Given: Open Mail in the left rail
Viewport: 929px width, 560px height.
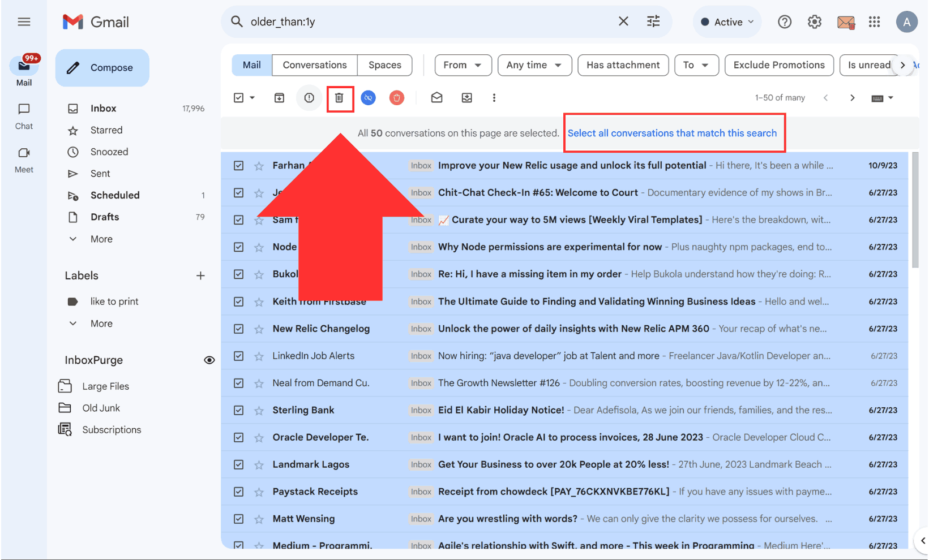Looking at the screenshot, I should [24, 71].
